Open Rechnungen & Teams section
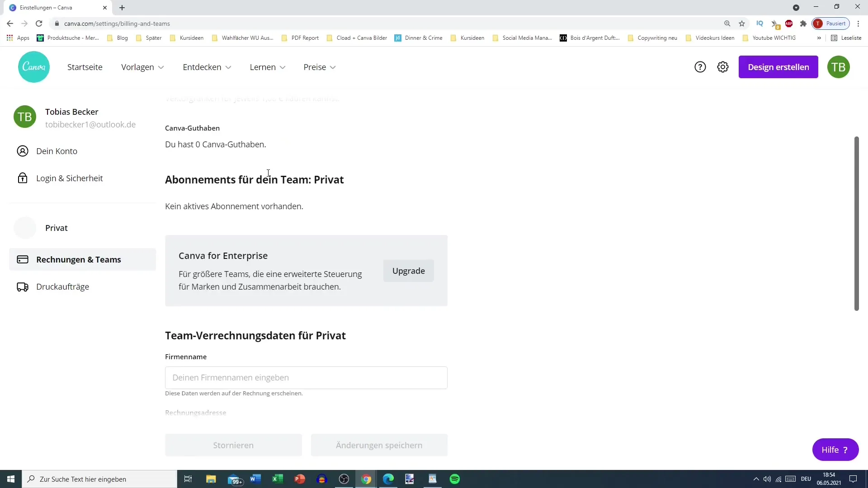This screenshot has width=868, height=488. (83, 259)
